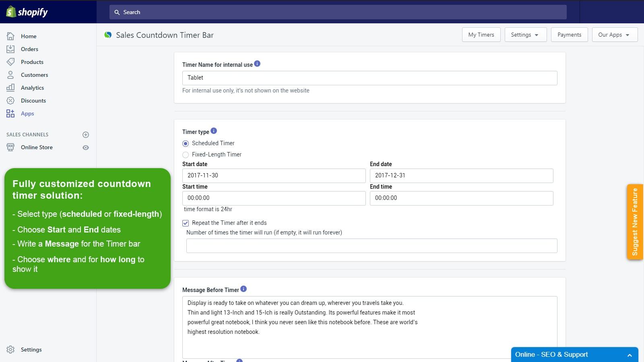Click the Settings gear icon in sidebar
Screen dimensions: 644x362
click(10, 350)
